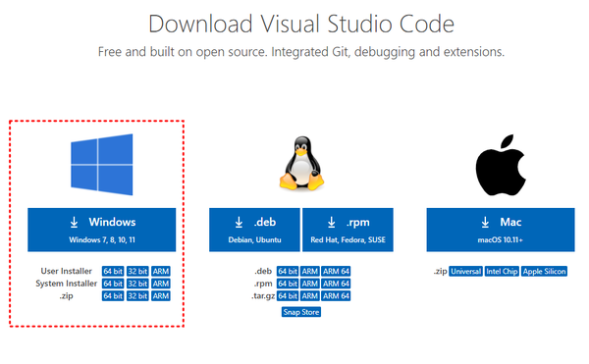Download the Mac .zip Apple Silicon build
The image size is (589, 364).
point(544,271)
